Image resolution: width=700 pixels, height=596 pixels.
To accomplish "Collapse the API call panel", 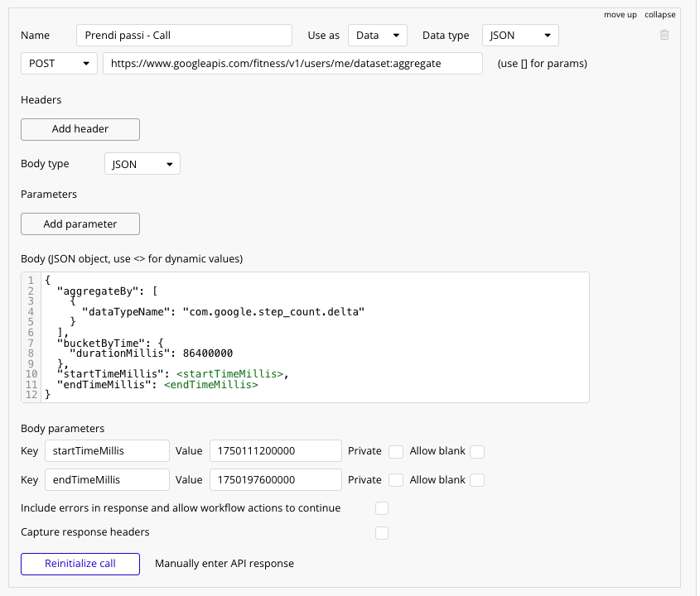I will [x=660, y=15].
